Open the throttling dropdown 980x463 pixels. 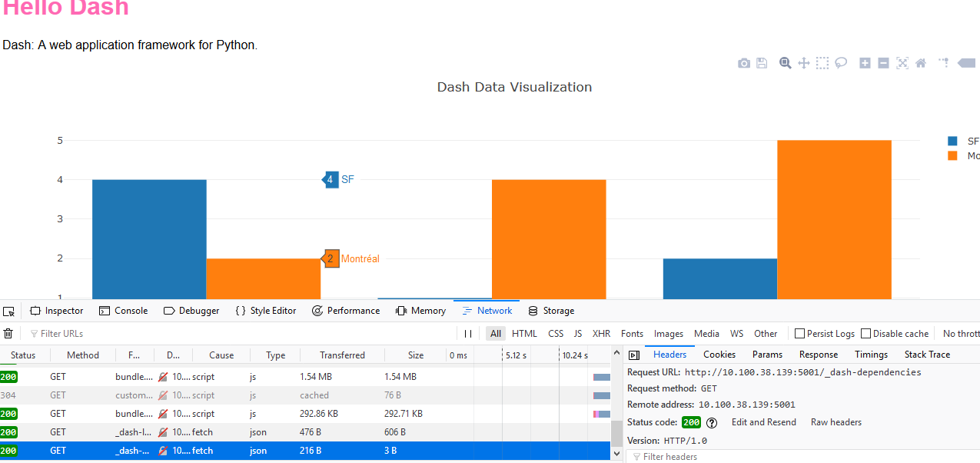(x=961, y=334)
